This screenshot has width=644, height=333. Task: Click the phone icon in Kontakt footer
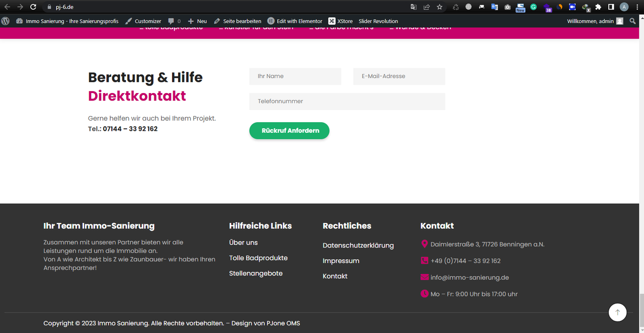pyautogui.click(x=425, y=261)
